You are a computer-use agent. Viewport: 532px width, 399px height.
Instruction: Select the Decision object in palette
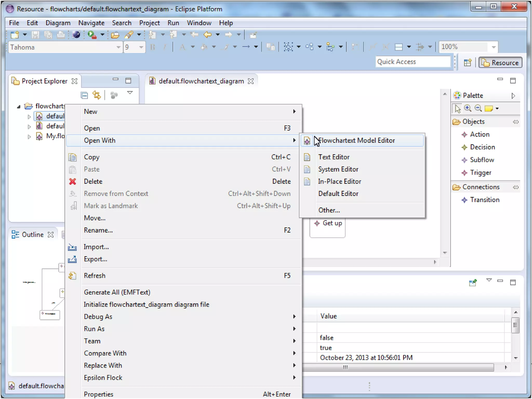point(482,147)
